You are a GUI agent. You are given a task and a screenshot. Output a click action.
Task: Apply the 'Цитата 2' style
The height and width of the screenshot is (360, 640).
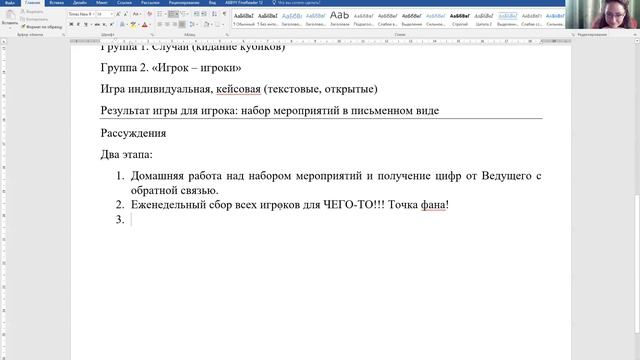tap(484, 19)
